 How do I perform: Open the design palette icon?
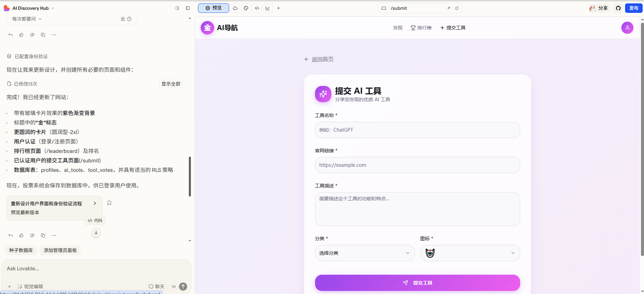coord(246,8)
